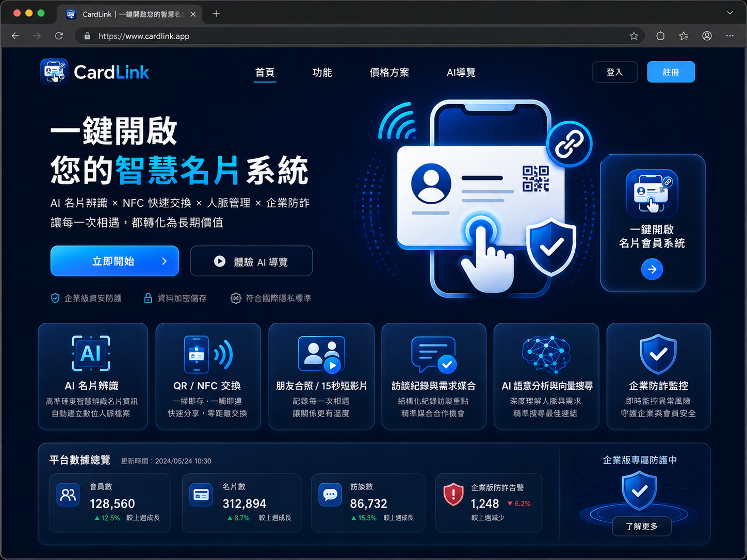Click the 企業級資安防護 shield badge icon
The height and width of the screenshot is (560, 747).
click(55, 298)
